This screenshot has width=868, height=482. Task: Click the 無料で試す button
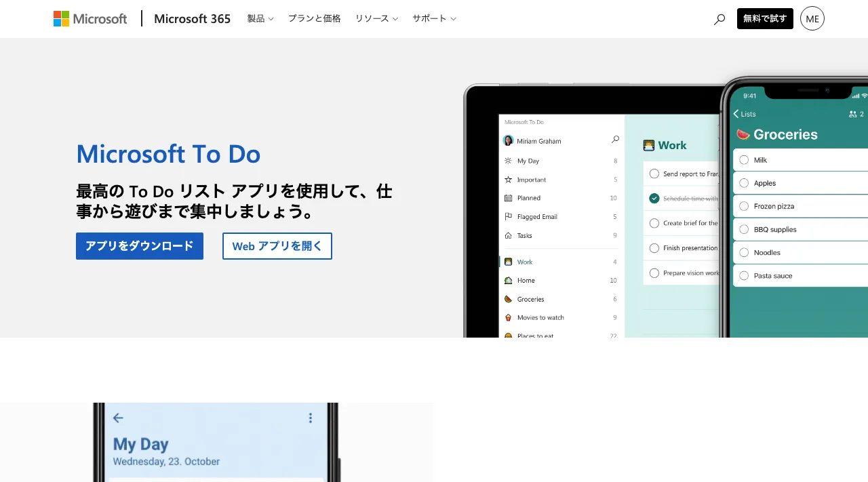(x=765, y=19)
